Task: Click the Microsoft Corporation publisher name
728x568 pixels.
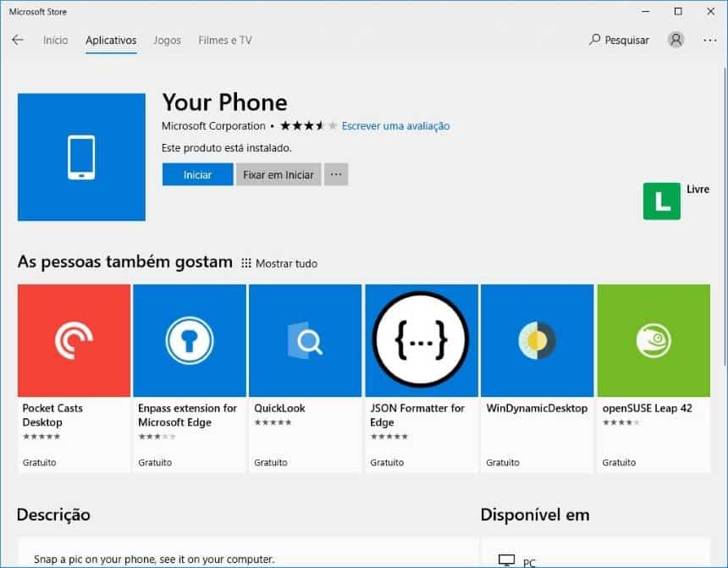Action: tap(213, 126)
